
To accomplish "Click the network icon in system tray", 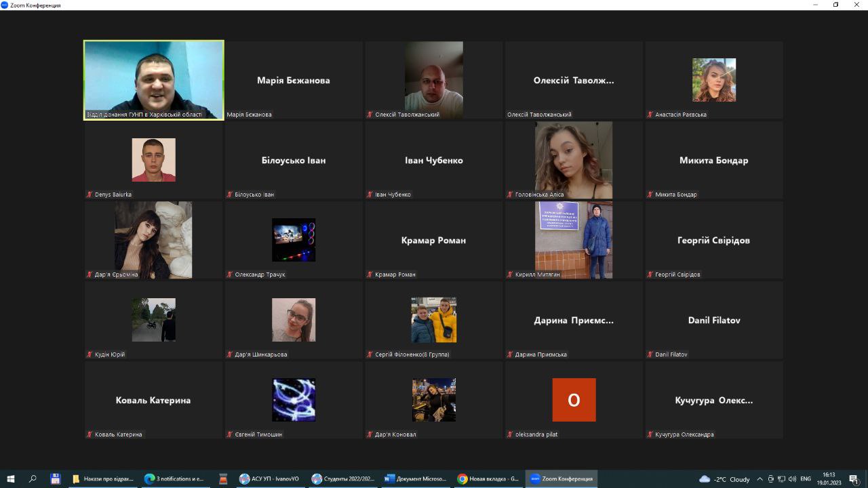I will (781, 479).
